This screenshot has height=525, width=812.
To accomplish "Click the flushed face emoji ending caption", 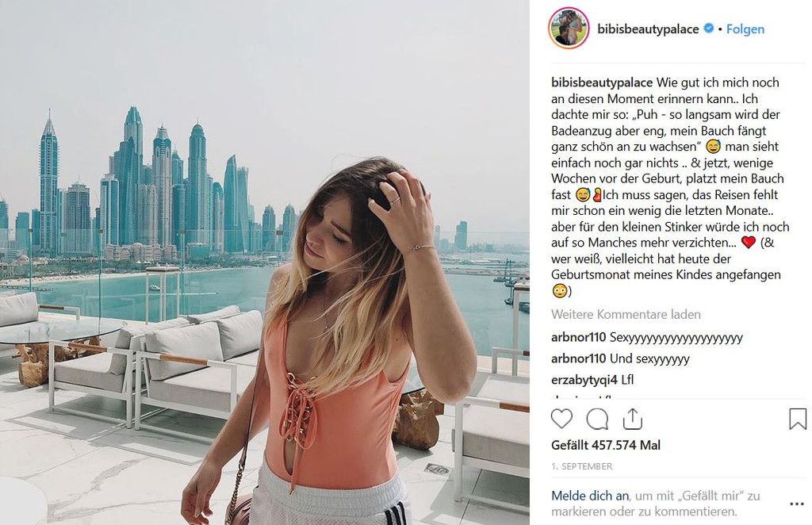I will click(559, 291).
